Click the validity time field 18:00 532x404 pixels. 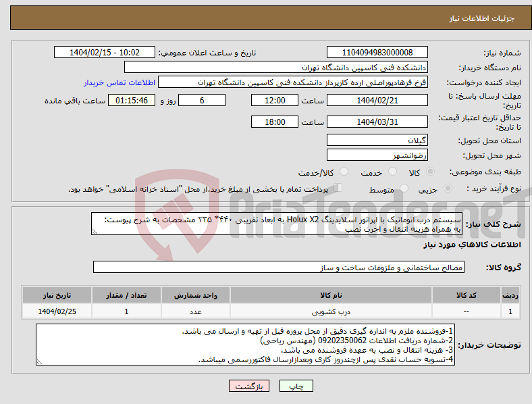pyautogui.click(x=275, y=122)
